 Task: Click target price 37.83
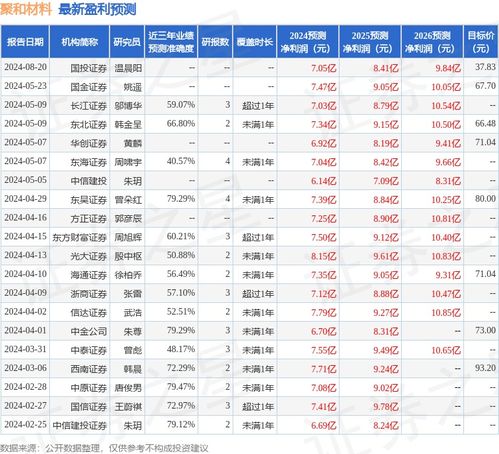coord(485,67)
